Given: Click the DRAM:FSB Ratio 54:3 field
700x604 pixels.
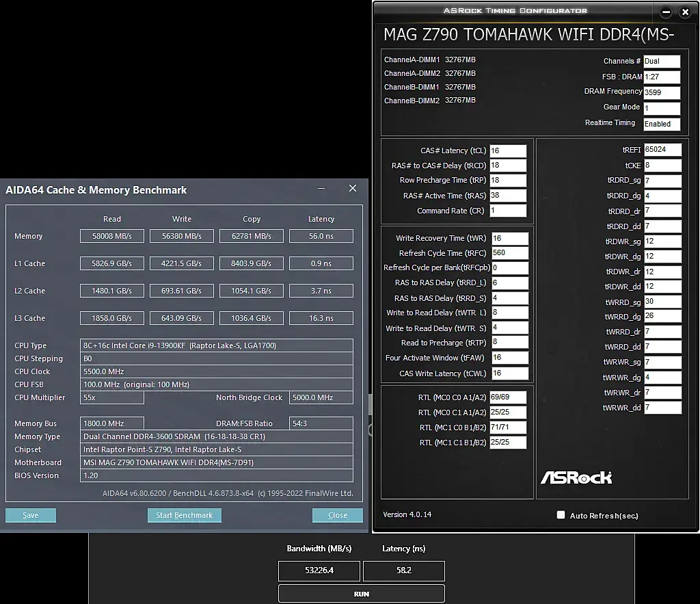Looking at the screenshot, I should coord(321,423).
